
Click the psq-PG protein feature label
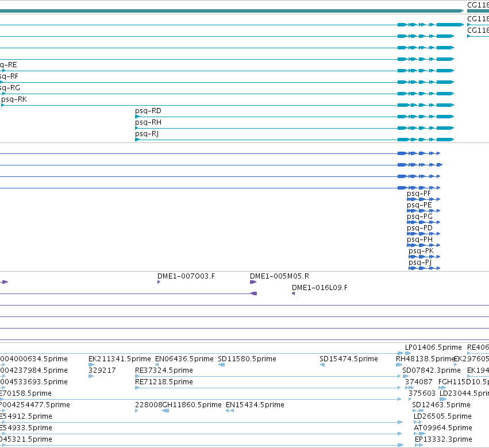(x=419, y=217)
